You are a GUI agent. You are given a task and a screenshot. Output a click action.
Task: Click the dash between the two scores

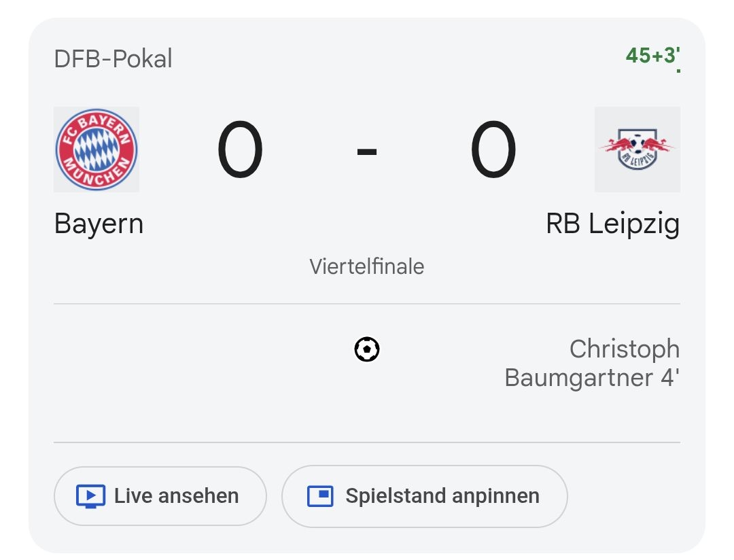pyautogui.click(x=367, y=151)
